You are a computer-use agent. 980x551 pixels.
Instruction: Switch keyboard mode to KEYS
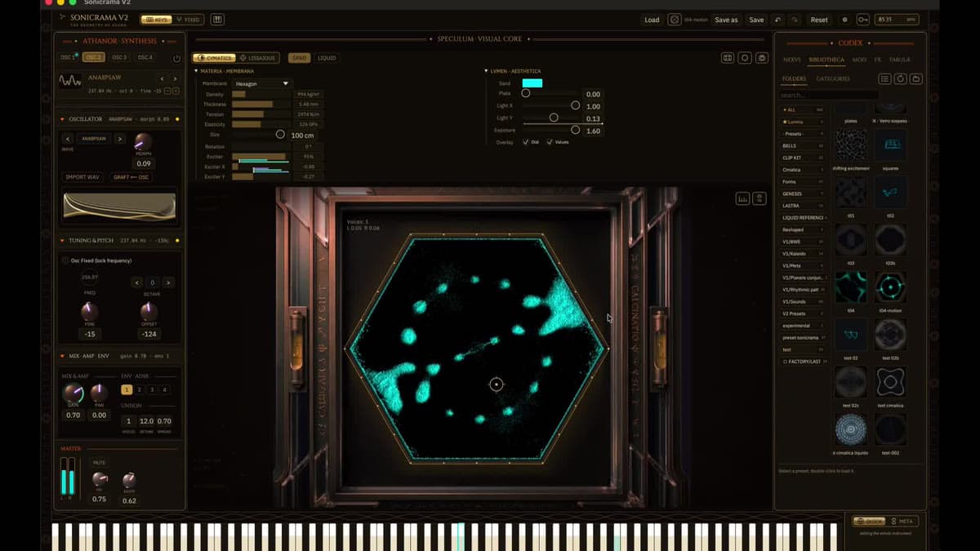point(156,20)
